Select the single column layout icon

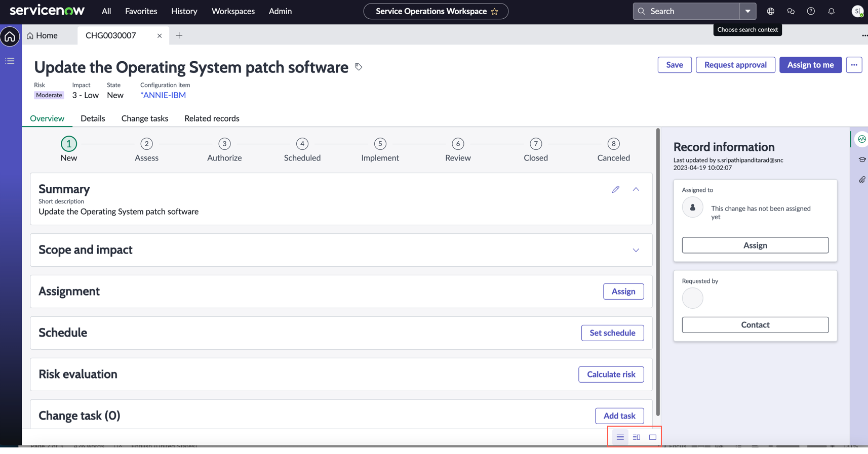620,437
